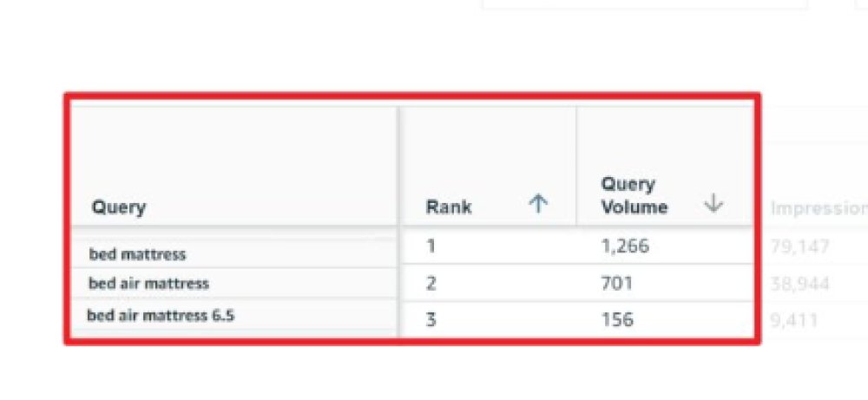Click the Query Volume descending sort arrow

[713, 204]
